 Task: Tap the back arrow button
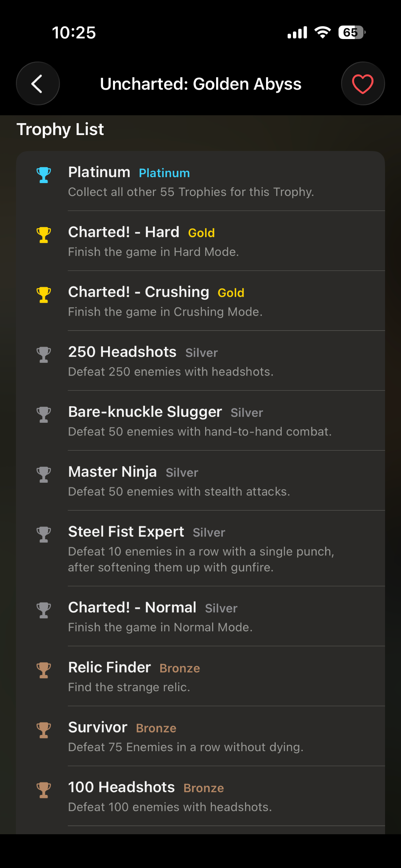[38, 83]
